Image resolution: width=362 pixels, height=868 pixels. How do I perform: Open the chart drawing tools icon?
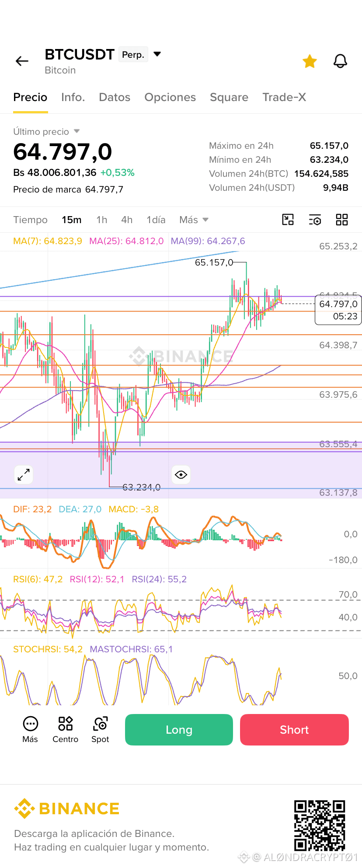288,220
